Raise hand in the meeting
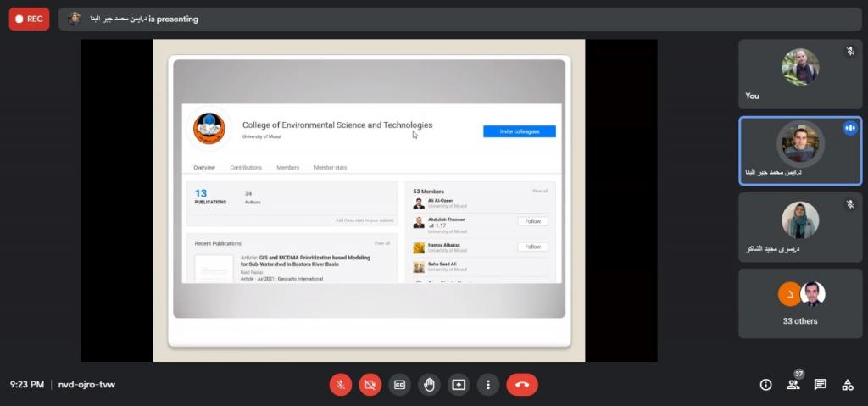Image resolution: width=868 pixels, height=406 pixels. tap(429, 385)
